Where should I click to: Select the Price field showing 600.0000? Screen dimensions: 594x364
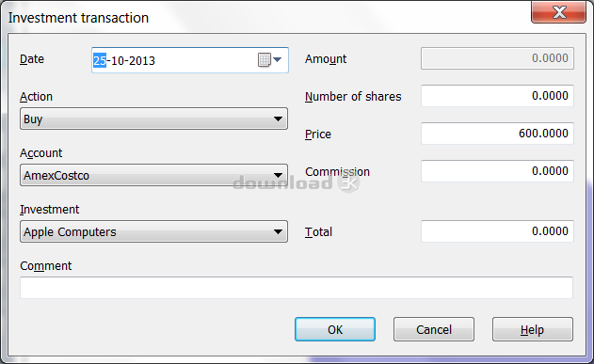pos(497,134)
